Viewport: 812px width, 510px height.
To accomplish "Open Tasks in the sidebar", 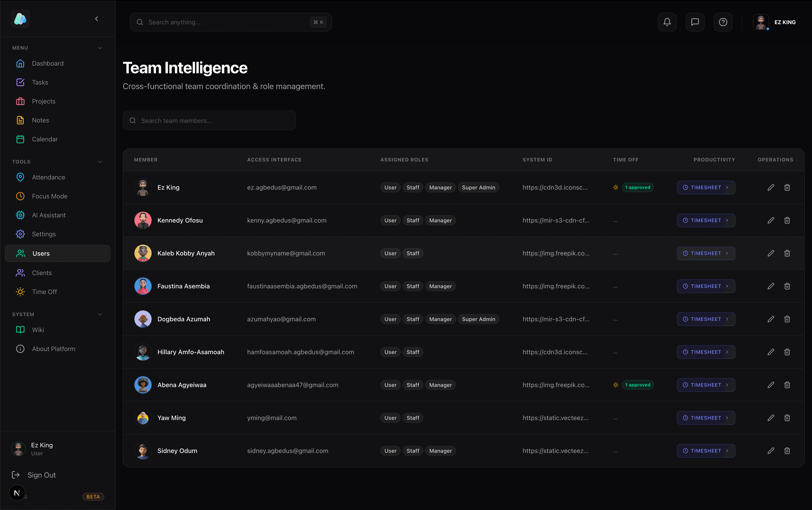I will point(58,82).
